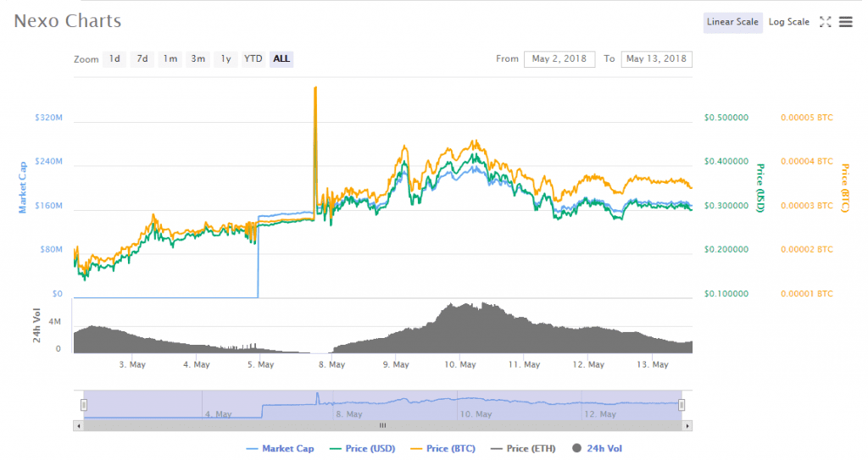The width and height of the screenshot is (868, 460).
Task: Click the navigator scrollbar center grip
Action: coord(382,425)
